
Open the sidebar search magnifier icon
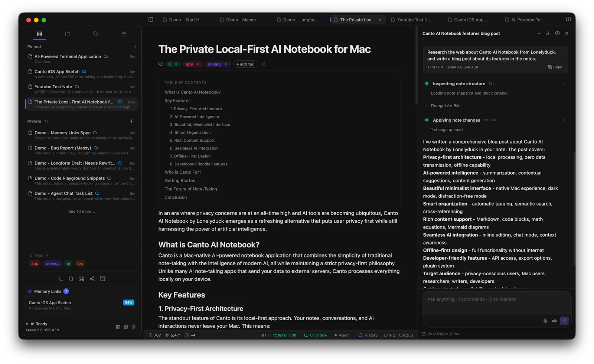pyautogui.click(x=71, y=279)
